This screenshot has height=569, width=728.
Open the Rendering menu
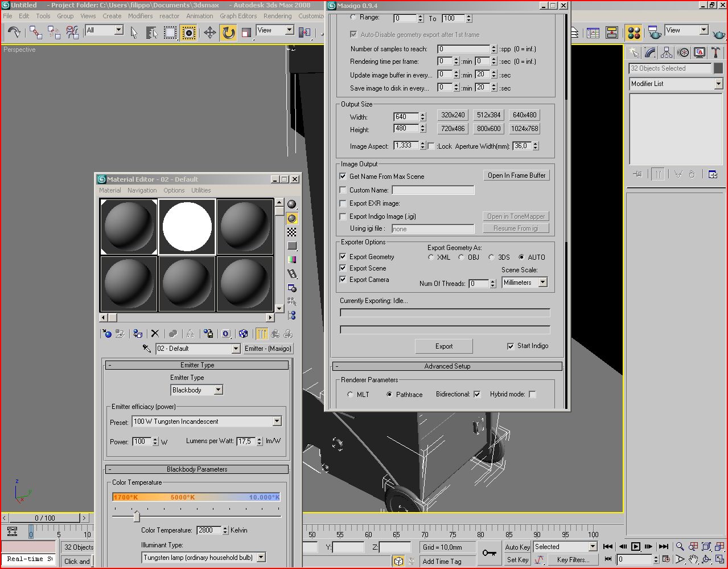pos(278,16)
